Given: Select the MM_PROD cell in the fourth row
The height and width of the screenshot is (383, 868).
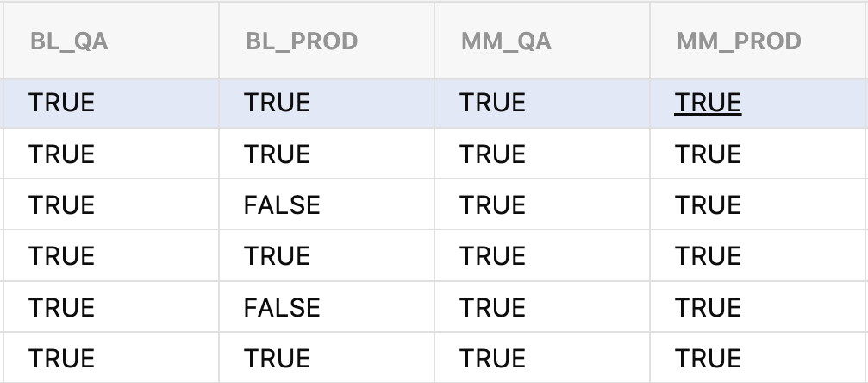Looking at the screenshot, I should pos(708,256).
